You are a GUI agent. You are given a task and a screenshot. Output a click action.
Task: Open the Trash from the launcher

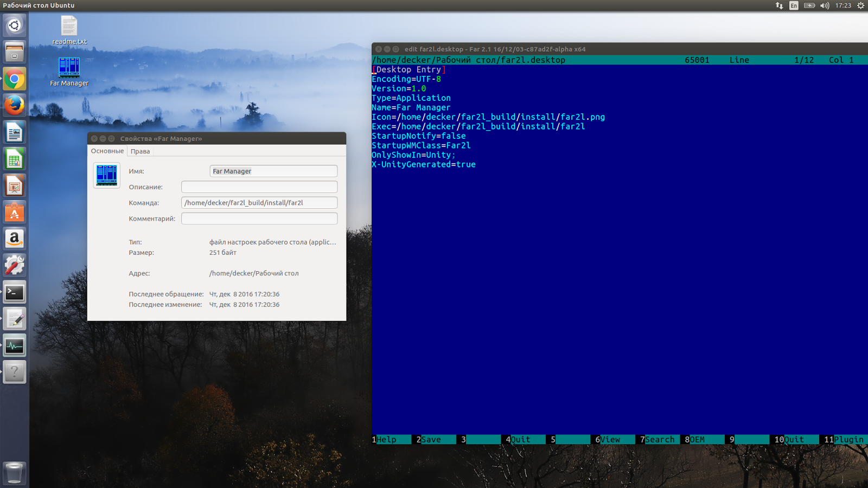tap(15, 473)
